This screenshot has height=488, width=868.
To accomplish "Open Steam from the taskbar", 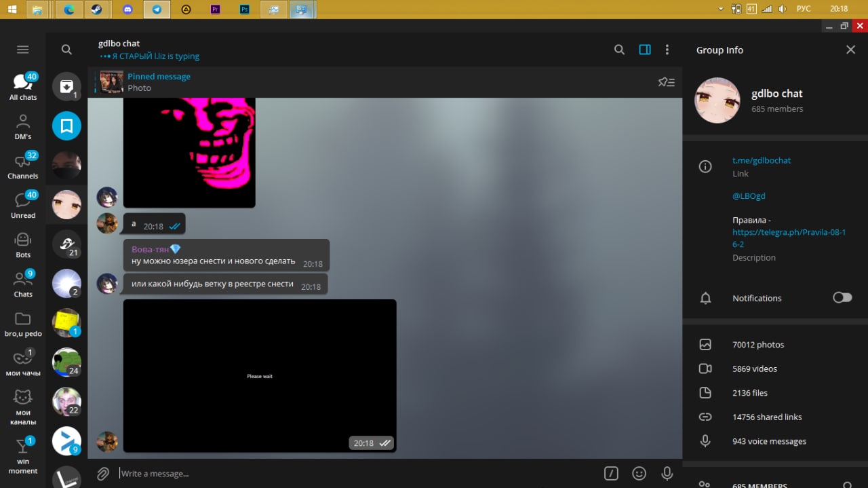I will coord(97,10).
